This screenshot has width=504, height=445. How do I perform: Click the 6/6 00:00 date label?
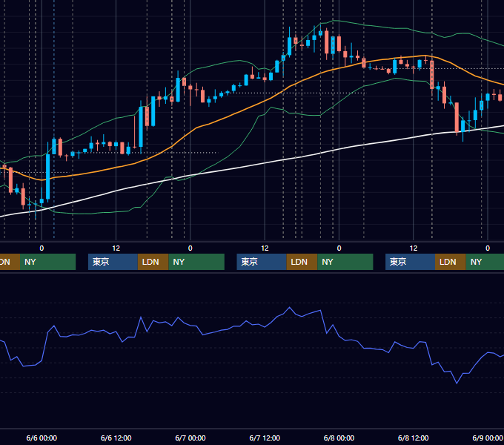pos(42,438)
